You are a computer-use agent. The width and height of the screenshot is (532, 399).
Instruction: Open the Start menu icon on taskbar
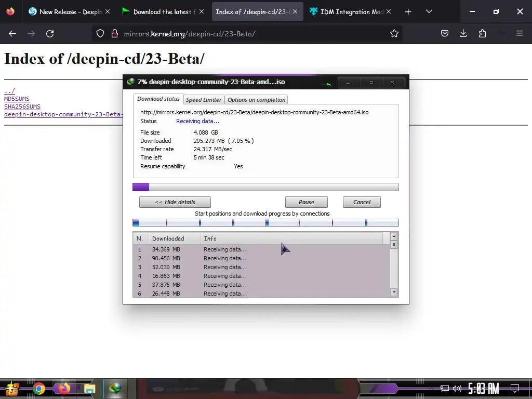tap(12, 389)
